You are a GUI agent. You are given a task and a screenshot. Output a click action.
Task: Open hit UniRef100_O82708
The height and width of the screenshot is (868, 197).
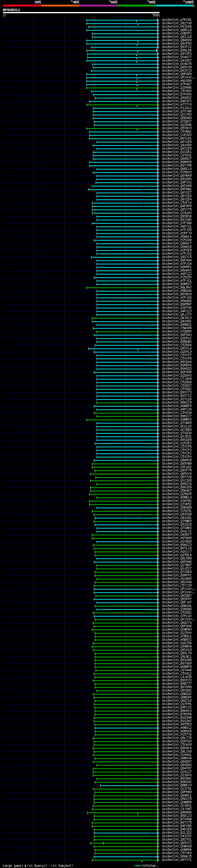(x=177, y=23)
